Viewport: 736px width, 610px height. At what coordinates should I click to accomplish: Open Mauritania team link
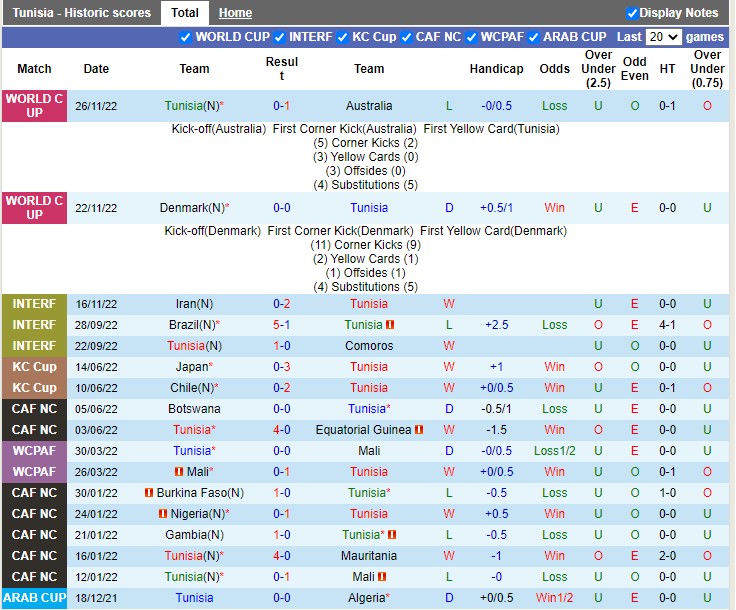[x=369, y=556]
